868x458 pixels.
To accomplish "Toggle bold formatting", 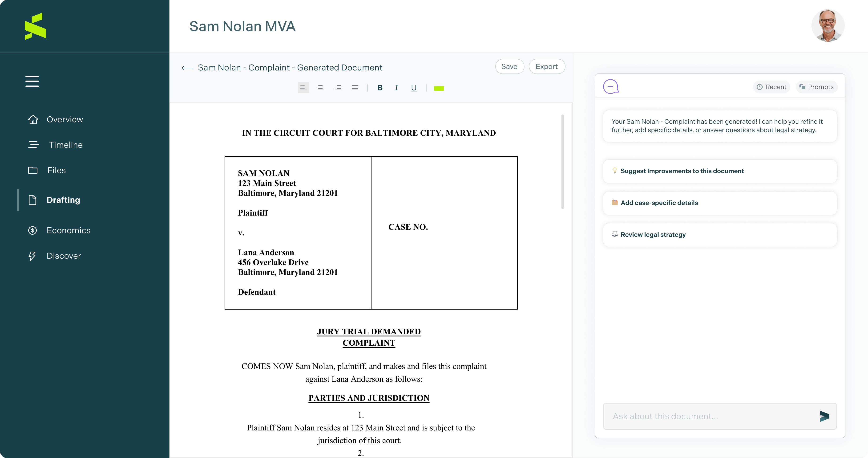I will [380, 88].
